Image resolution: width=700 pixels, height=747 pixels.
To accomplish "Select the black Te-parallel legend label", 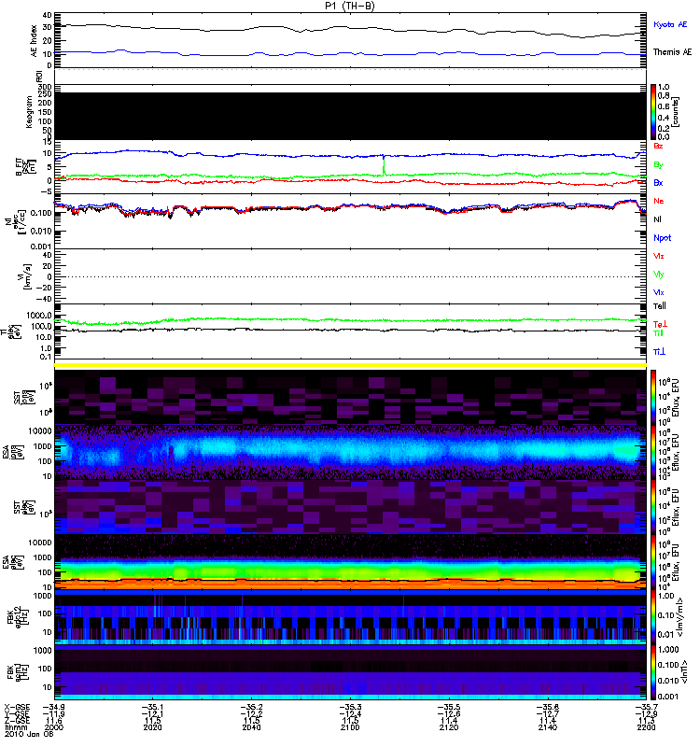I will (x=660, y=306).
